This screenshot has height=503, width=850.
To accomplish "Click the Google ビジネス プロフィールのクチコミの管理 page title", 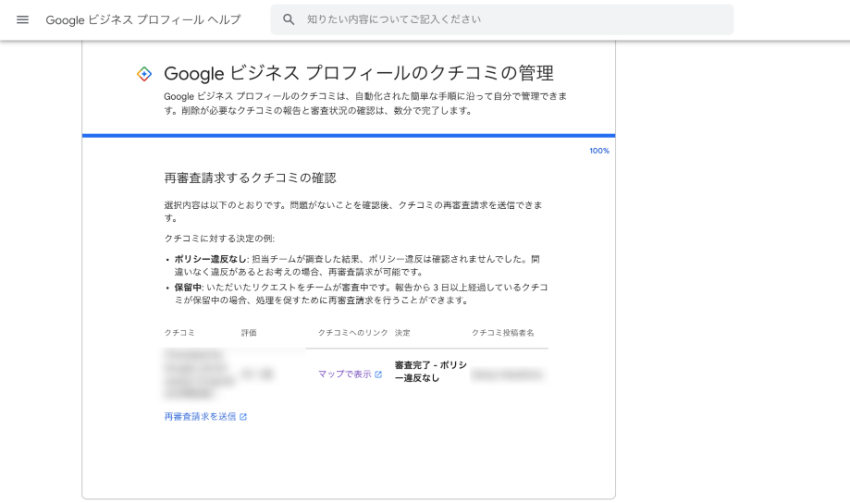I will click(359, 73).
